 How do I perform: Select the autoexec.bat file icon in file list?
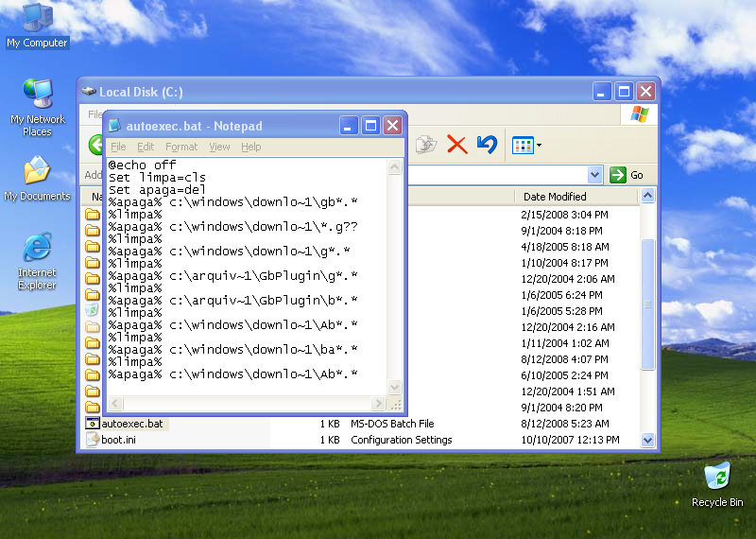92,424
